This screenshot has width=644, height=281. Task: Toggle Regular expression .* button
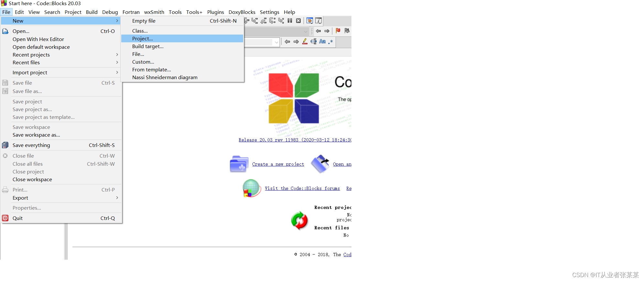[331, 42]
